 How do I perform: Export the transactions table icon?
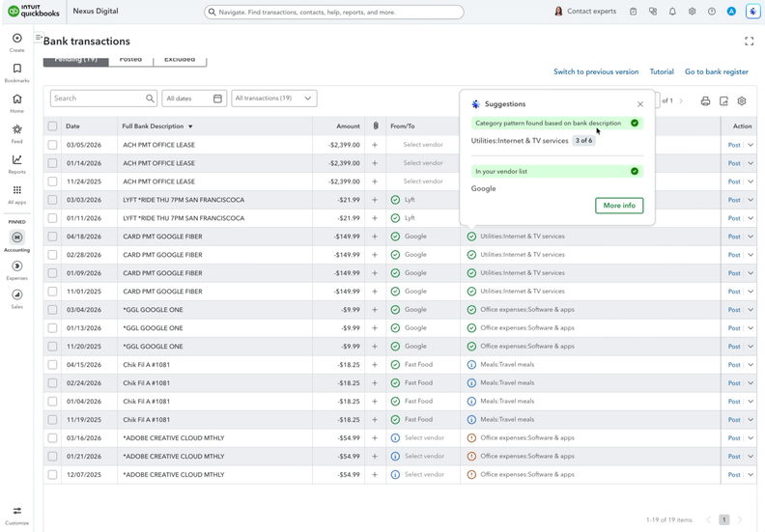click(724, 101)
